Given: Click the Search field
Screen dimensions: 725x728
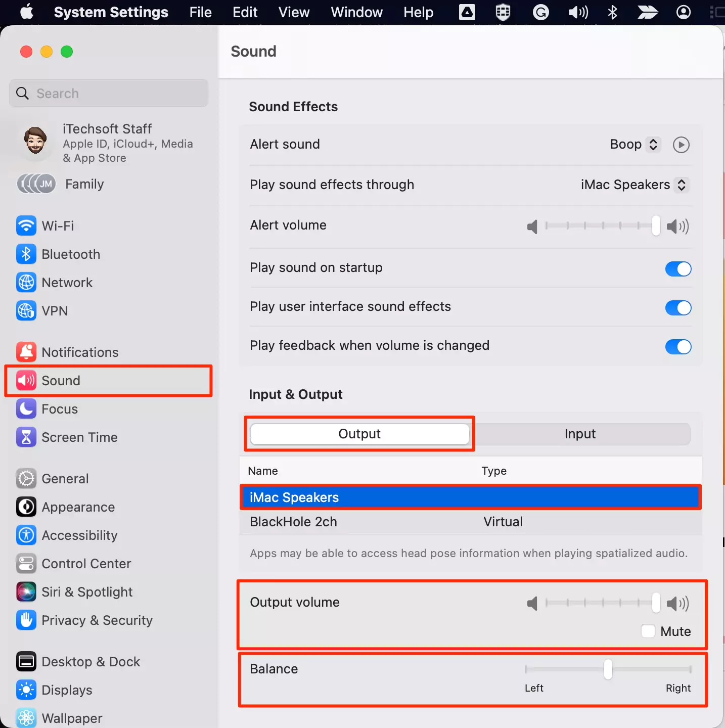Looking at the screenshot, I should pyautogui.click(x=109, y=93).
